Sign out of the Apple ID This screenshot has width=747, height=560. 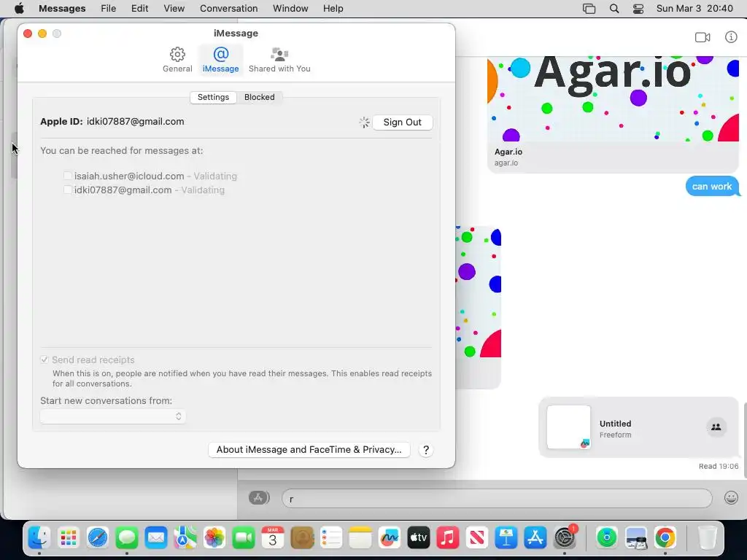[x=403, y=122]
